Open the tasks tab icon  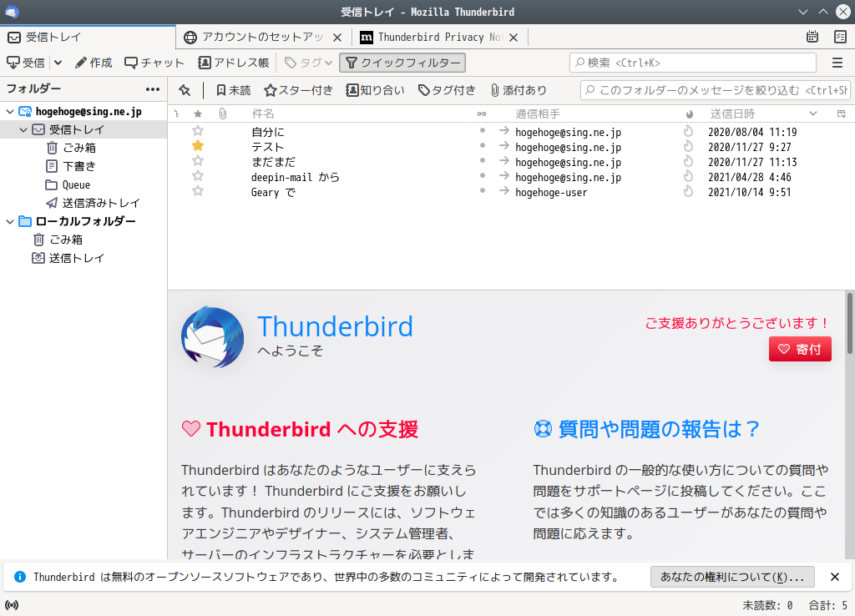[840, 37]
